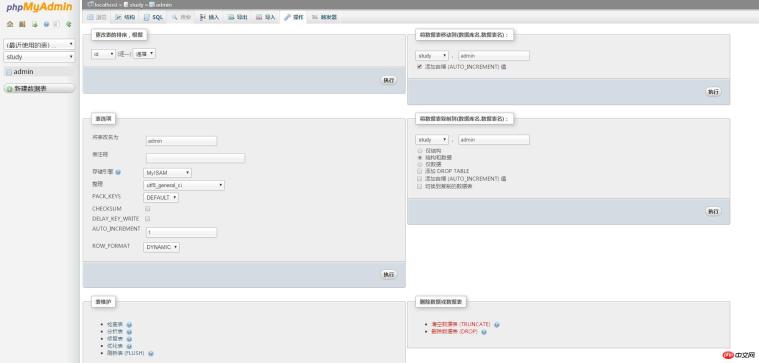This screenshot has height=363, width=759.
Task: Click the 分析表 maintenance link
Action: (x=115, y=332)
